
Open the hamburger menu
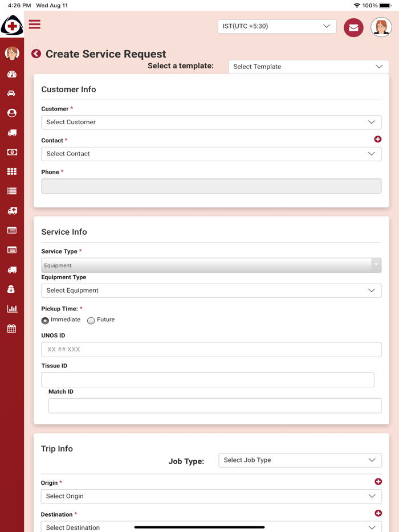point(35,24)
